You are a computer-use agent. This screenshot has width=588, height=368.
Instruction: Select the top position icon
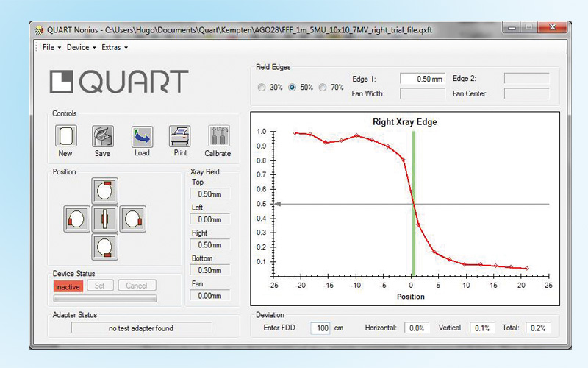104,191
